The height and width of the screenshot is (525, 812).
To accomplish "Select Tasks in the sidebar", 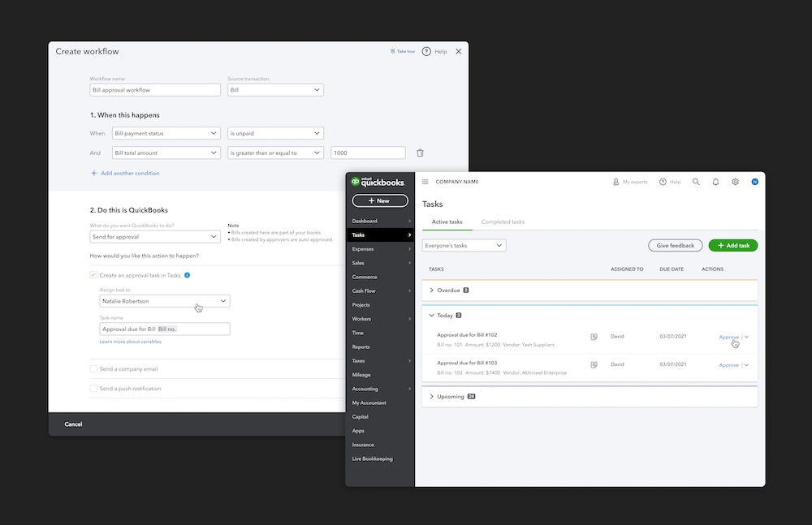I will tap(380, 235).
